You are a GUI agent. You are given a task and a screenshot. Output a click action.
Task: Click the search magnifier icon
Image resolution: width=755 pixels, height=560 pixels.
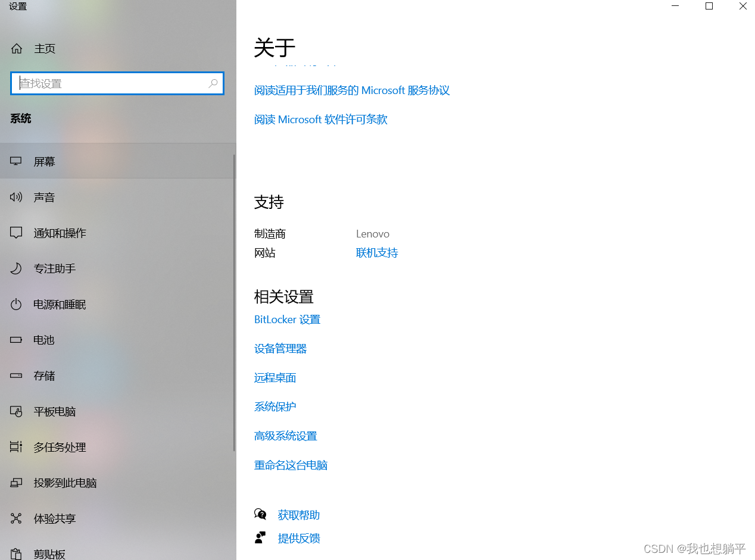coord(213,84)
